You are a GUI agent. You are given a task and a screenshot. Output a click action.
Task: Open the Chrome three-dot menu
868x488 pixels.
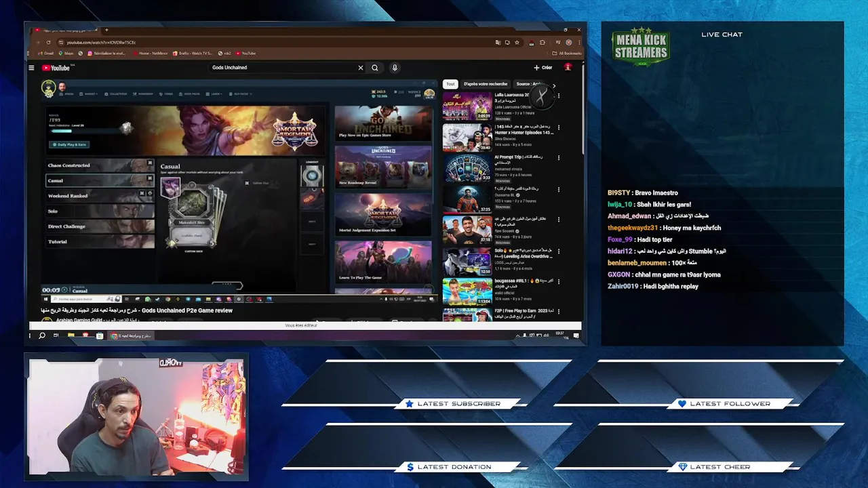[x=578, y=42]
